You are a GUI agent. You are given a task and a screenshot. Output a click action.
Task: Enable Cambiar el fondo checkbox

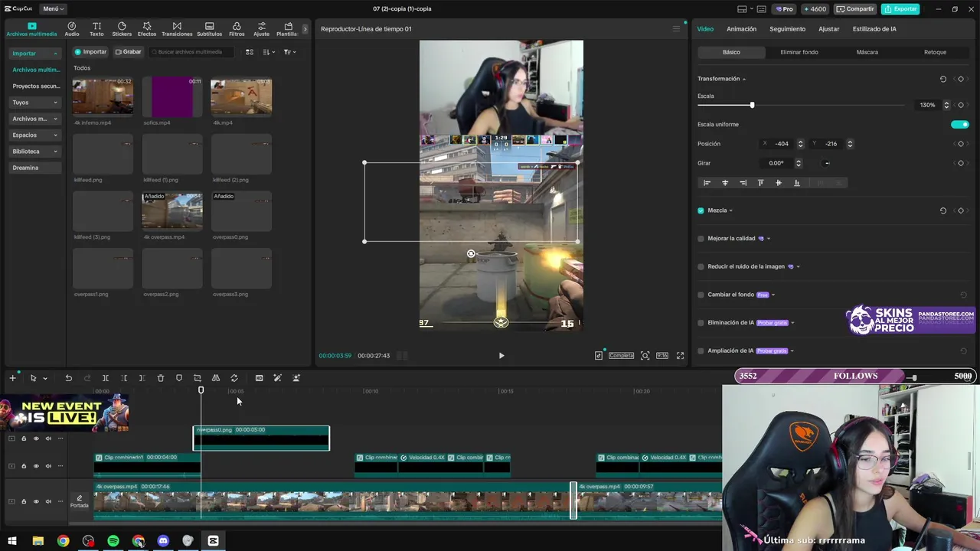[x=701, y=295]
